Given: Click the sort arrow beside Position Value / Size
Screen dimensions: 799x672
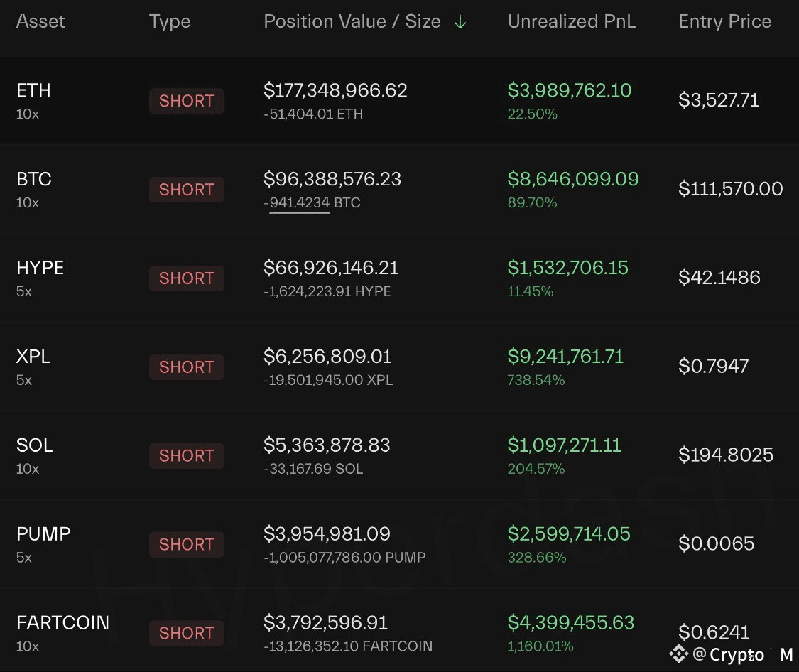Looking at the screenshot, I should pyautogui.click(x=460, y=22).
